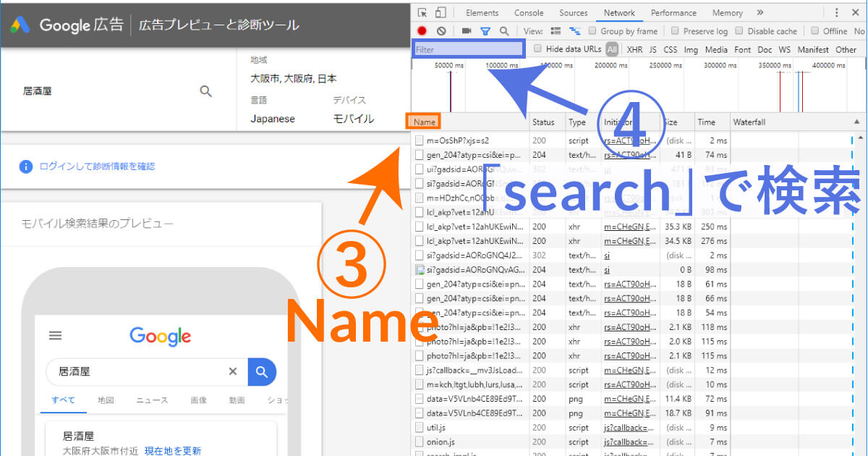The image size is (868, 456).
Task: Toggle the network overview view icon
Action: point(575,31)
